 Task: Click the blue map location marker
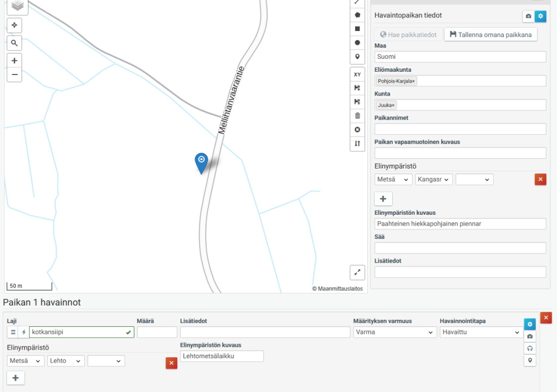[x=202, y=161]
